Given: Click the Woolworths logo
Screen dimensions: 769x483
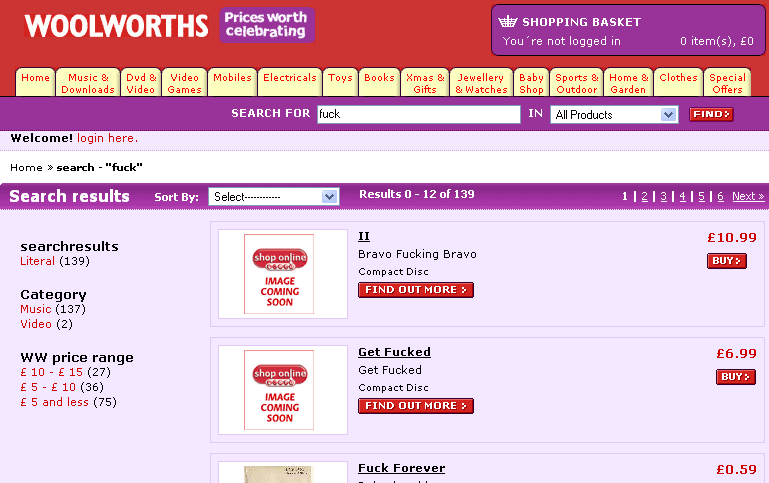Looking at the screenshot, I should click(x=117, y=26).
